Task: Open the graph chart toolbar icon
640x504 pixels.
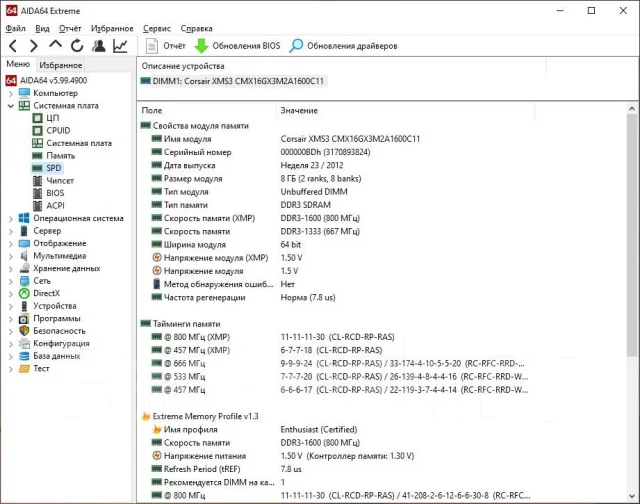Action: tap(120, 46)
